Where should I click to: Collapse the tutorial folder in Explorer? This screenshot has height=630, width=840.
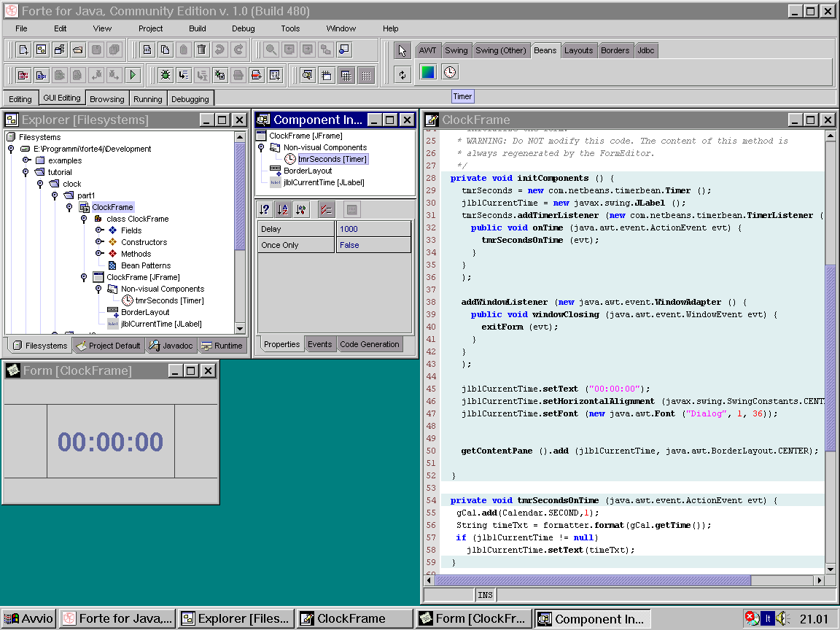[26, 172]
